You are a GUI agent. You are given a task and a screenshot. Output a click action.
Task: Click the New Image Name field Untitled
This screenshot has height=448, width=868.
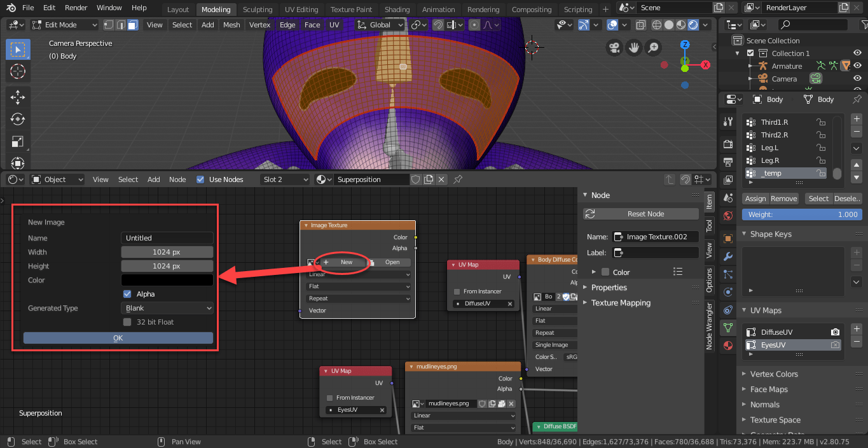click(x=167, y=238)
